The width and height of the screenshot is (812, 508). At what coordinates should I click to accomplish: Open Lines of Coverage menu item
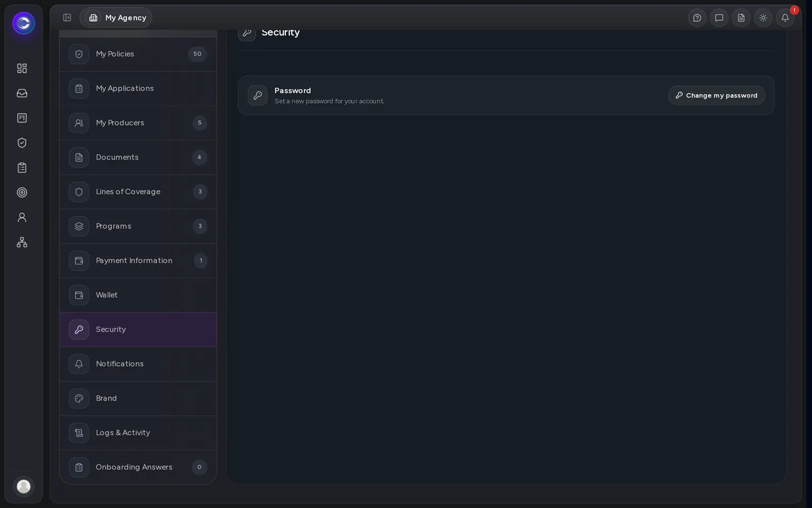coord(138,192)
